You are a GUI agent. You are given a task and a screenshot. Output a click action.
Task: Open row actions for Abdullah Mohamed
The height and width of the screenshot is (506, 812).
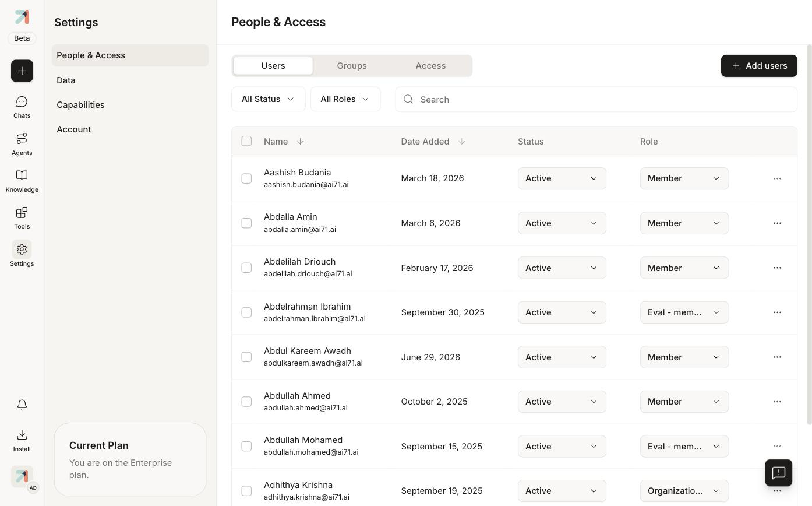click(777, 446)
